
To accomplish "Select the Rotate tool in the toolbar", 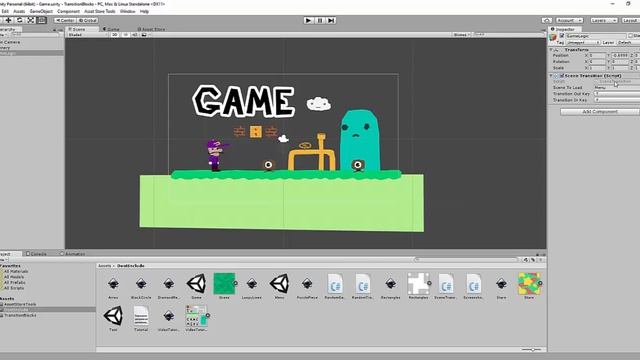I will [x=19, y=20].
